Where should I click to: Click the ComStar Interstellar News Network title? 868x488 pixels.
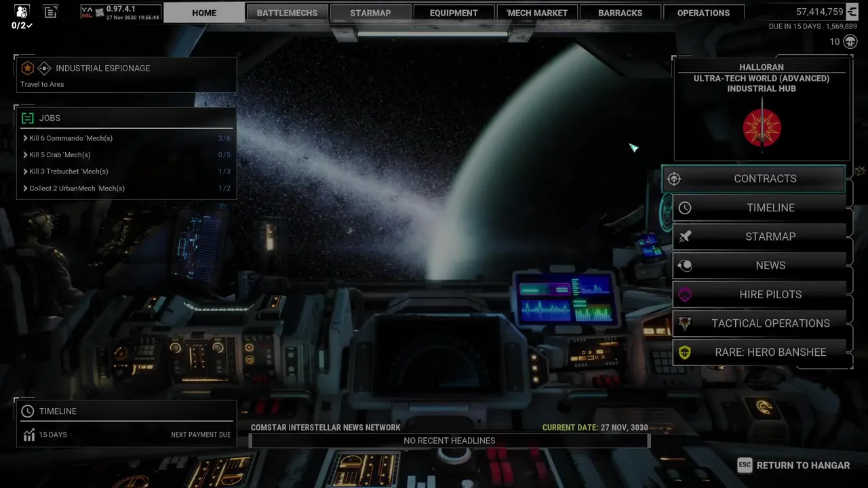tap(325, 428)
